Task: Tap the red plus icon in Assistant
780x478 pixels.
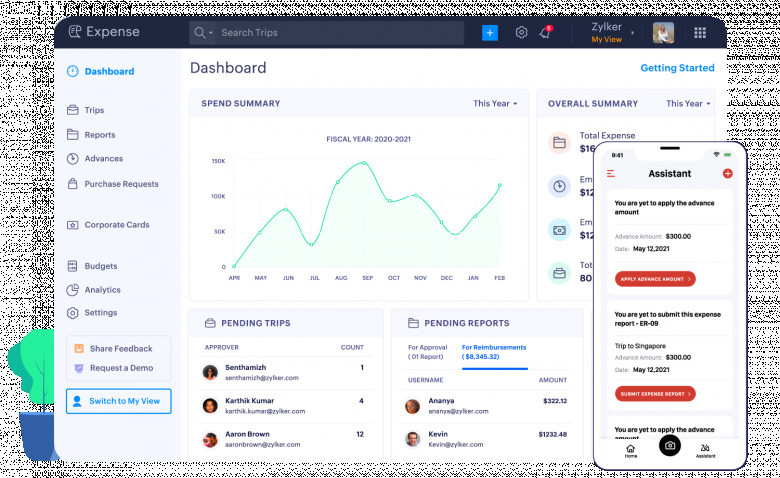Action: [727, 174]
